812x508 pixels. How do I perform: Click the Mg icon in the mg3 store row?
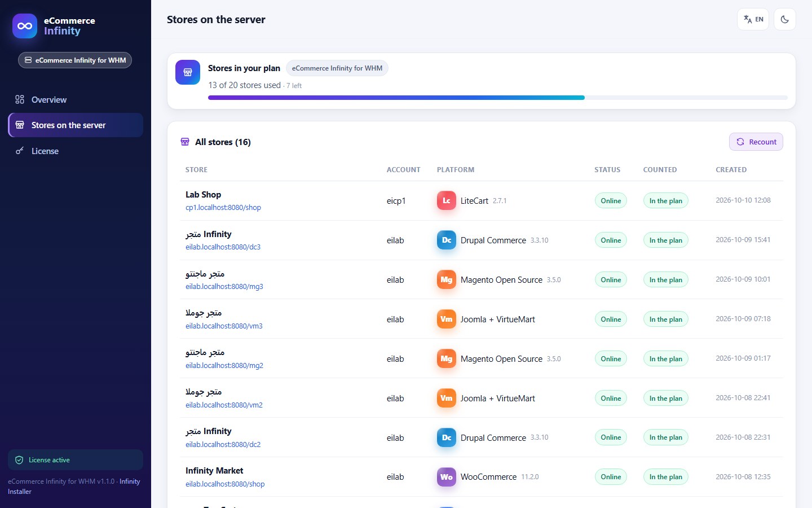pos(446,279)
